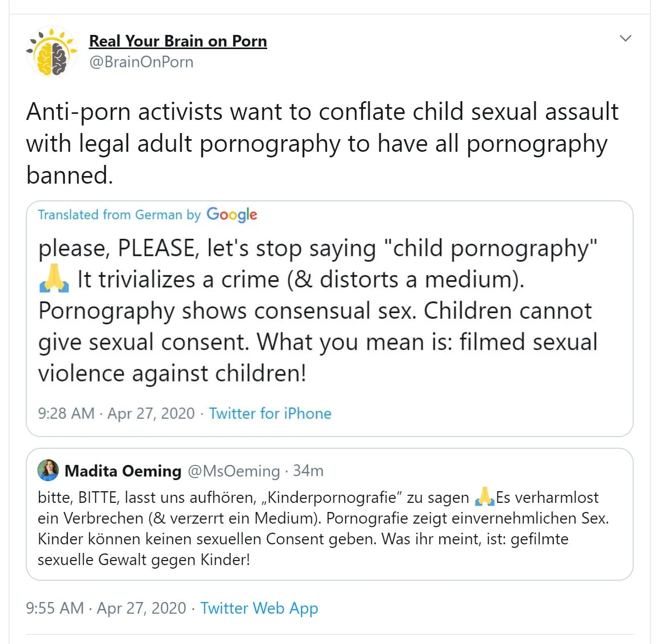Click the word "banned." in main tweet

pos(69,175)
